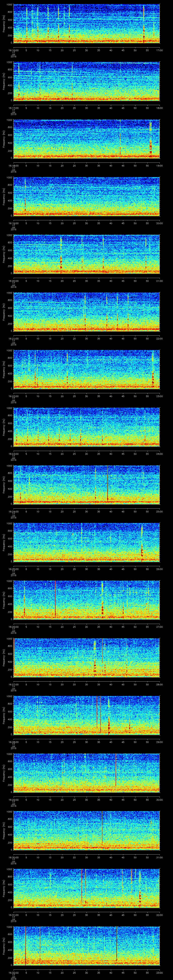The image size is (173, 980).
Task: Click the 16:22:00 start time label
Action: pos(13,396)
